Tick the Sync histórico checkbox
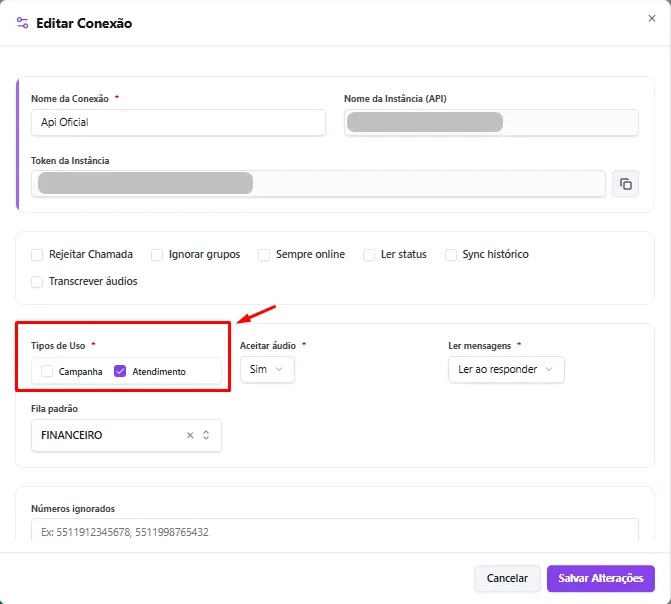Viewport: 671px width, 604px height. [451, 255]
